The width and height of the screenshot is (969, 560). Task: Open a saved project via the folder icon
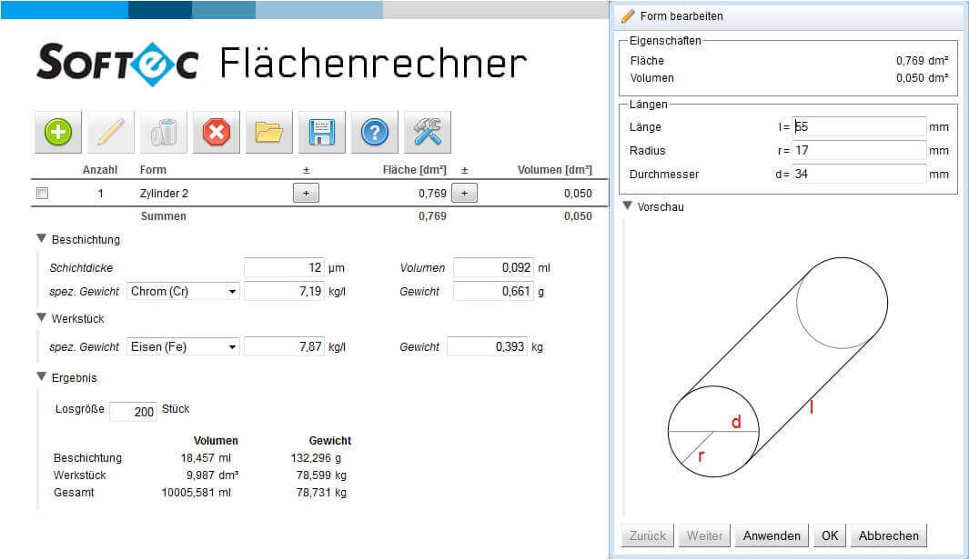tap(268, 131)
